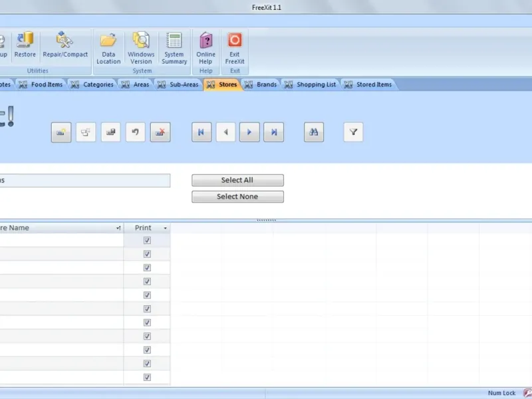Undo the last record change
532x399 pixels.
pos(136,132)
